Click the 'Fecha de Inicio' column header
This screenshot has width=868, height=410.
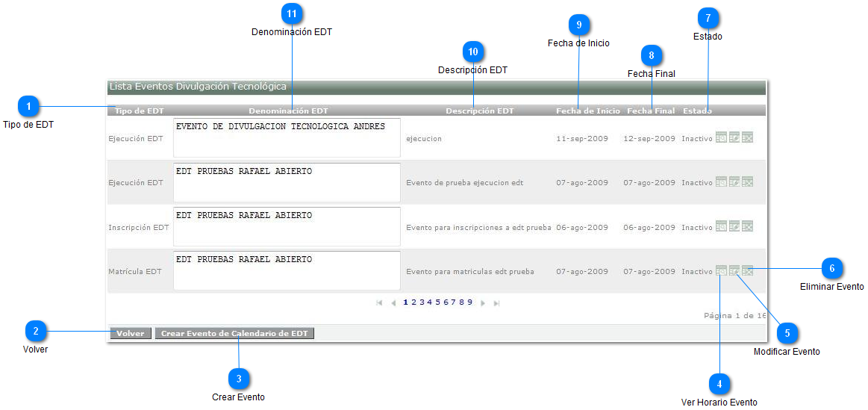click(x=588, y=111)
